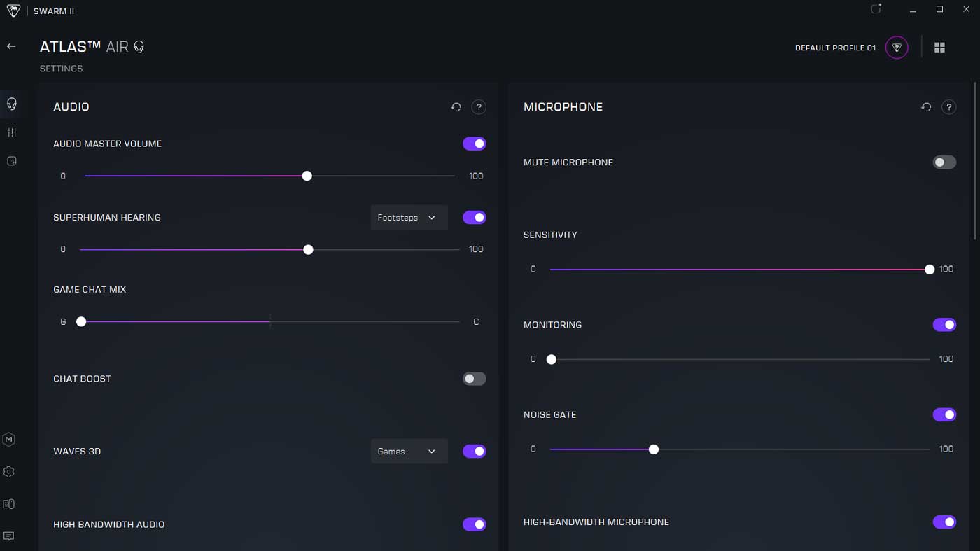This screenshot has height=551, width=980.
Task: Click the AUDIO panel heading
Action: [71, 107]
